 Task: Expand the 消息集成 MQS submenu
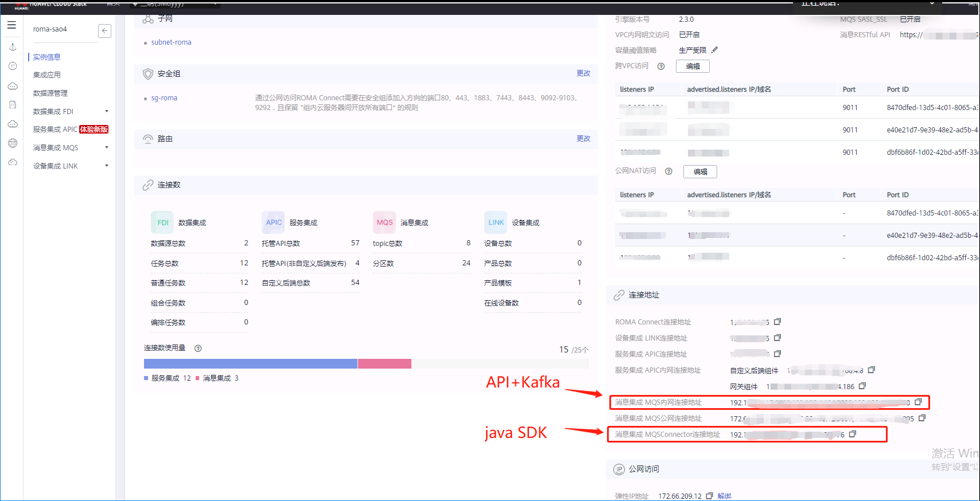(107, 147)
